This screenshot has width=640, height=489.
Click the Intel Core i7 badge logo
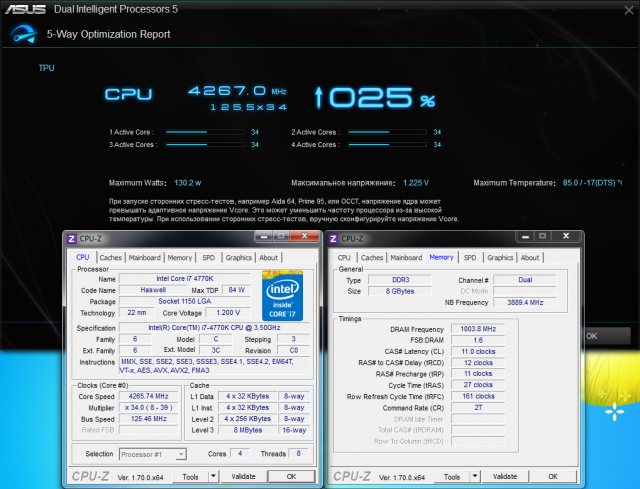[x=282, y=295]
